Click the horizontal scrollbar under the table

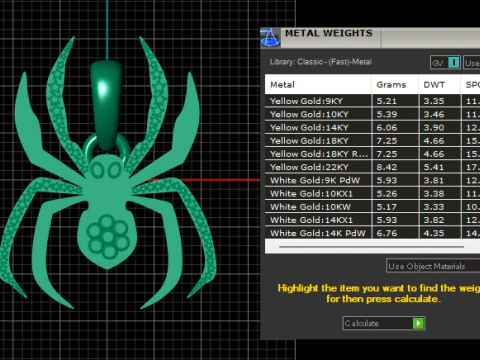[x=372, y=247]
